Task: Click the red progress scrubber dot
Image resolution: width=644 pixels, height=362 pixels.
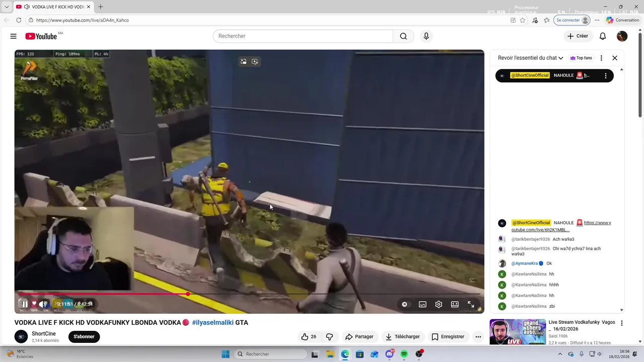Action: tap(188, 294)
